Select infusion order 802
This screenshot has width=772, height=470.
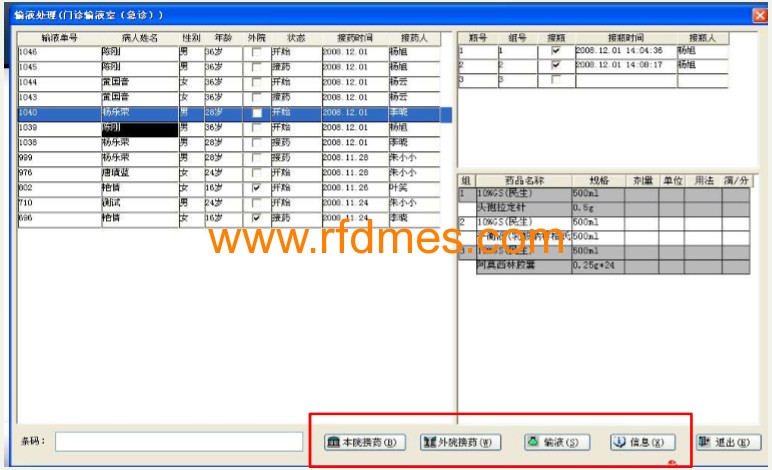click(x=229, y=188)
